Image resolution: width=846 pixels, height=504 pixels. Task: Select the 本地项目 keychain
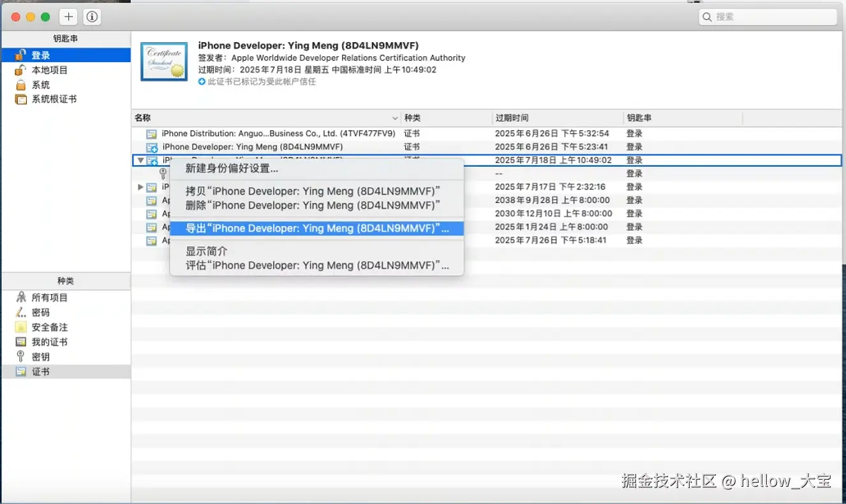pyautogui.click(x=66, y=70)
